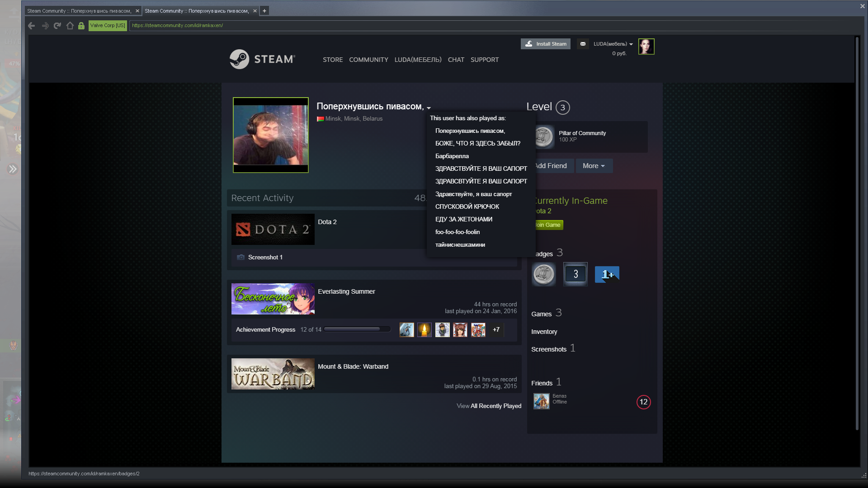Image resolution: width=868 pixels, height=488 pixels.
Task: Click the browser home icon
Action: [x=70, y=26]
